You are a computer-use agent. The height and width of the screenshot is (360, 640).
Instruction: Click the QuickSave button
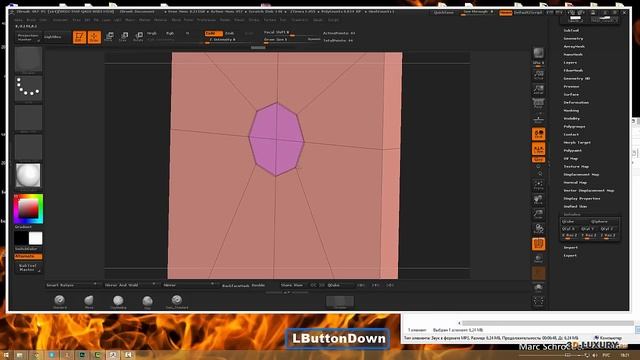point(443,13)
